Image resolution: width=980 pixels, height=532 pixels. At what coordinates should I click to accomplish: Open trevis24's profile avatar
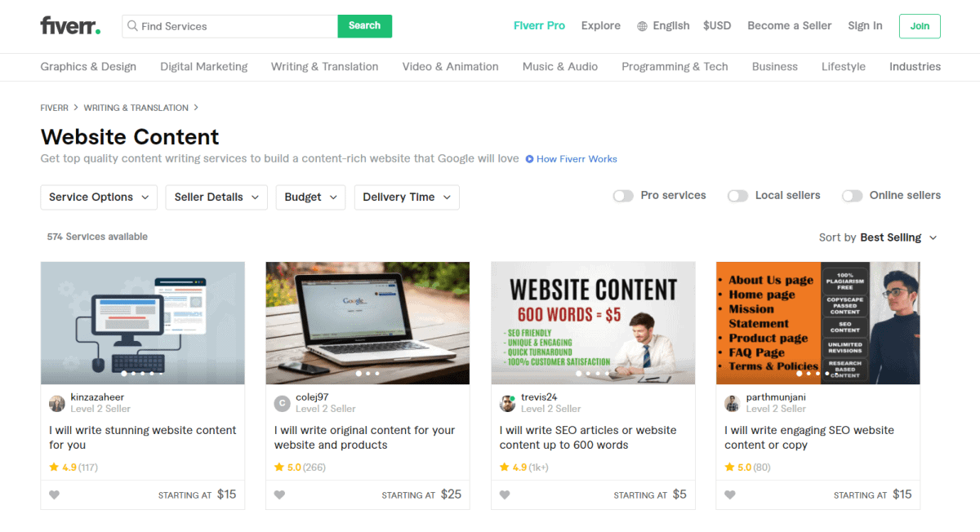coord(507,403)
